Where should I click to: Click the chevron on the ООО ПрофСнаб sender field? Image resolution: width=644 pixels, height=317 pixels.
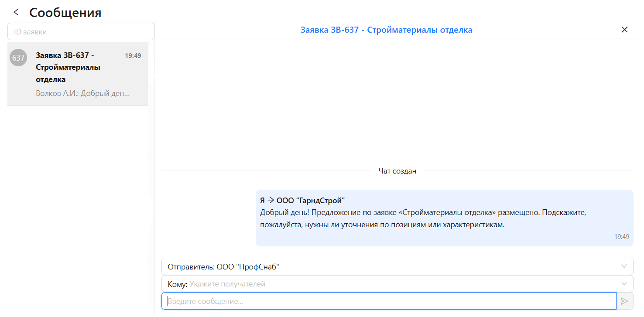[x=623, y=266]
